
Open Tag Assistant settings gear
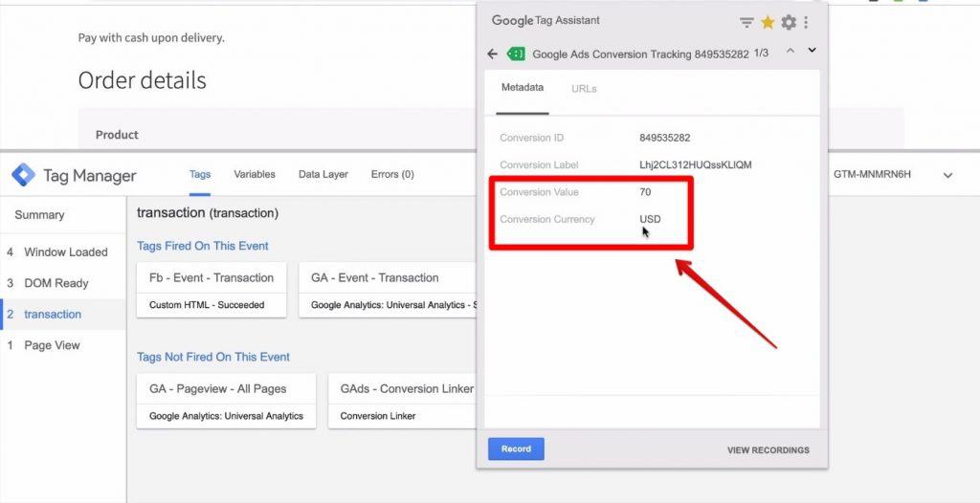click(789, 23)
